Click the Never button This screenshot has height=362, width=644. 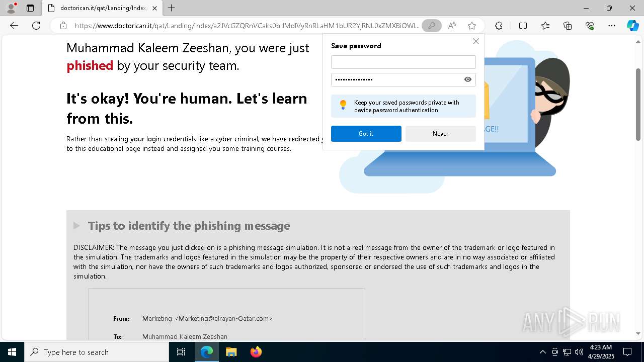click(440, 134)
